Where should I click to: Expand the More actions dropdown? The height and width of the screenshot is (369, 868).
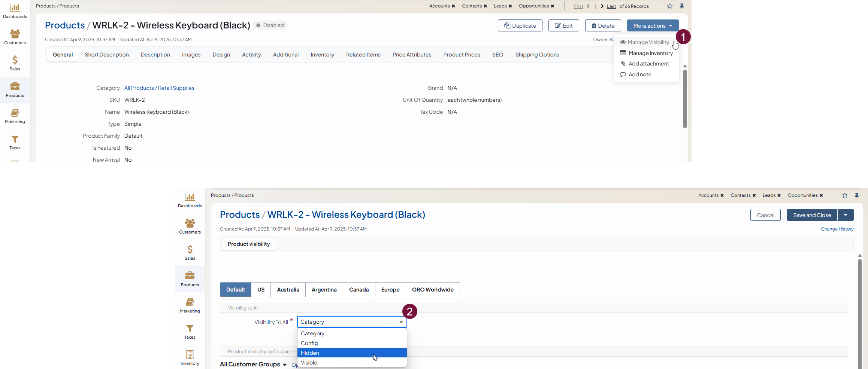pyautogui.click(x=653, y=26)
